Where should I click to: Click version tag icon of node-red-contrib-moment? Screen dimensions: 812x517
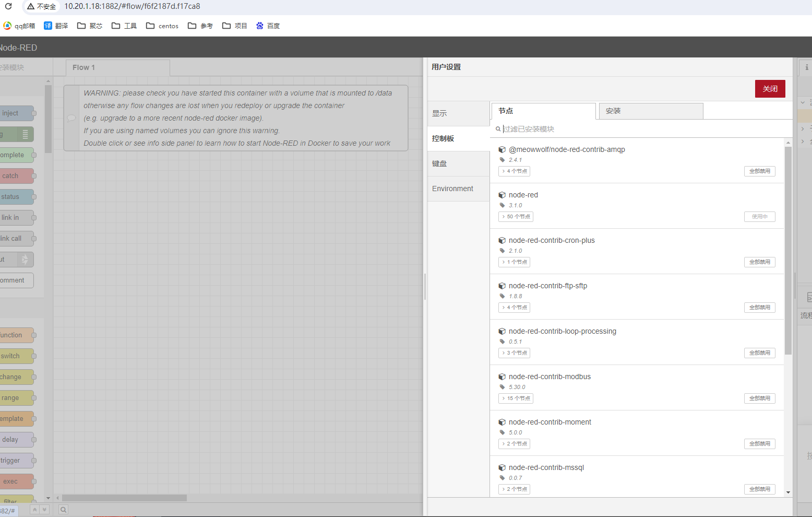tap(503, 432)
